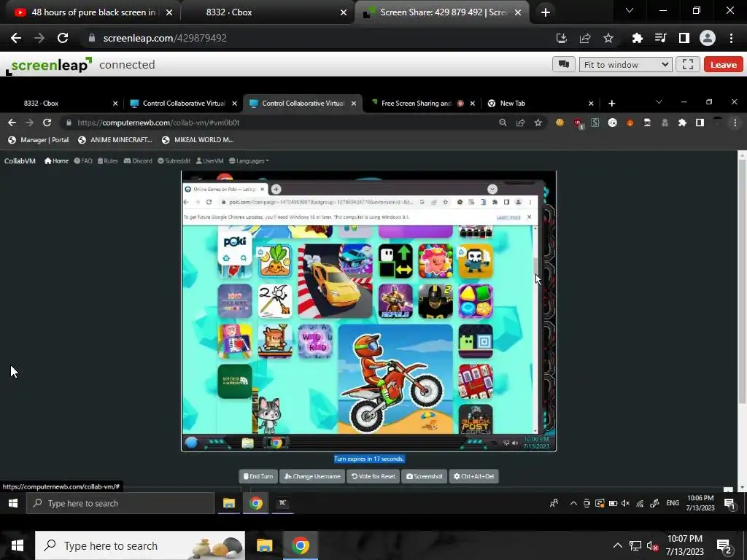Open the host notification center icon
This screenshot has height=560, width=747.
click(x=724, y=545)
